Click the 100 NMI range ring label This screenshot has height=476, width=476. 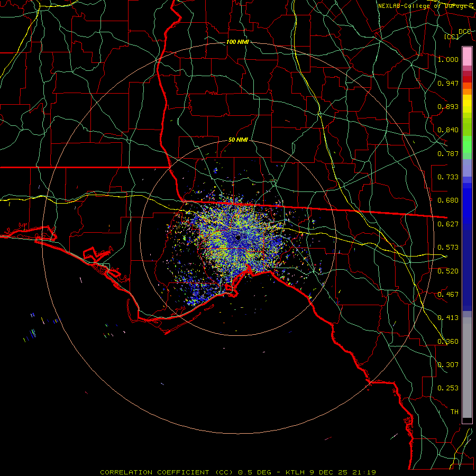(x=237, y=42)
